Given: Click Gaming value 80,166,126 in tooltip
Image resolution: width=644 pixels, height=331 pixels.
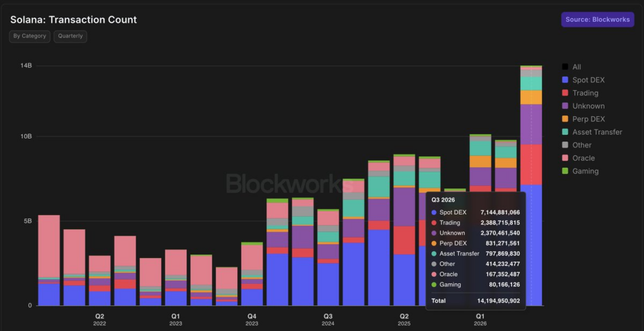Looking at the screenshot, I should coord(505,285).
